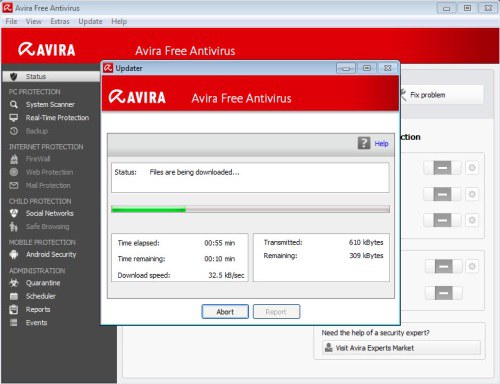Click the Mail Protection envelope icon
500x384 pixels.
tap(14, 185)
